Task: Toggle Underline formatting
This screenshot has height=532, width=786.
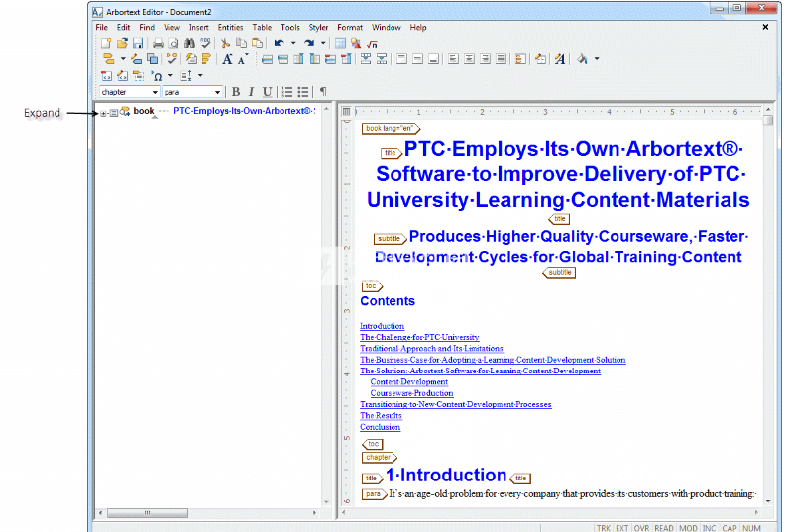Action: click(268, 92)
